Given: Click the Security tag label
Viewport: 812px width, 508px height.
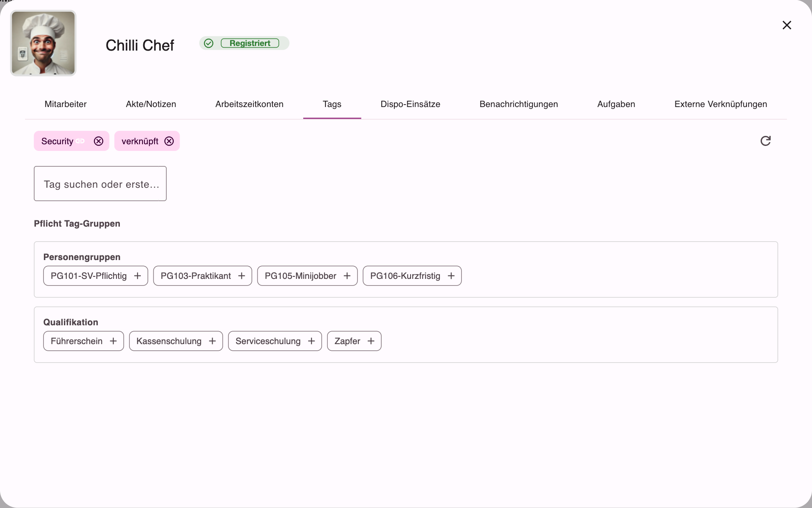Looking at the screenshot, I should (x=57, y=141).
